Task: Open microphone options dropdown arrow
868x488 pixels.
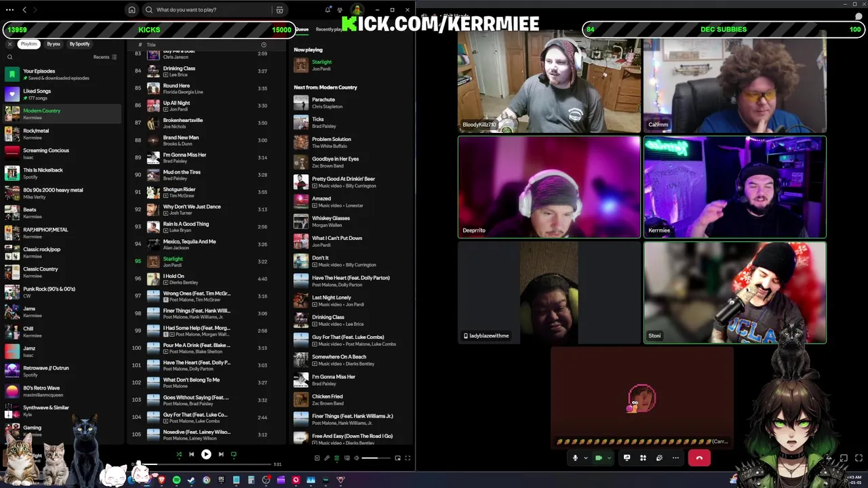Action: click(585, 458)
